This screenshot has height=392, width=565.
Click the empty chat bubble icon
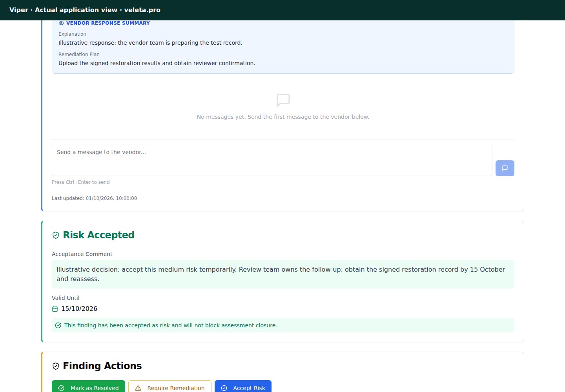click(x=283, y=100)
